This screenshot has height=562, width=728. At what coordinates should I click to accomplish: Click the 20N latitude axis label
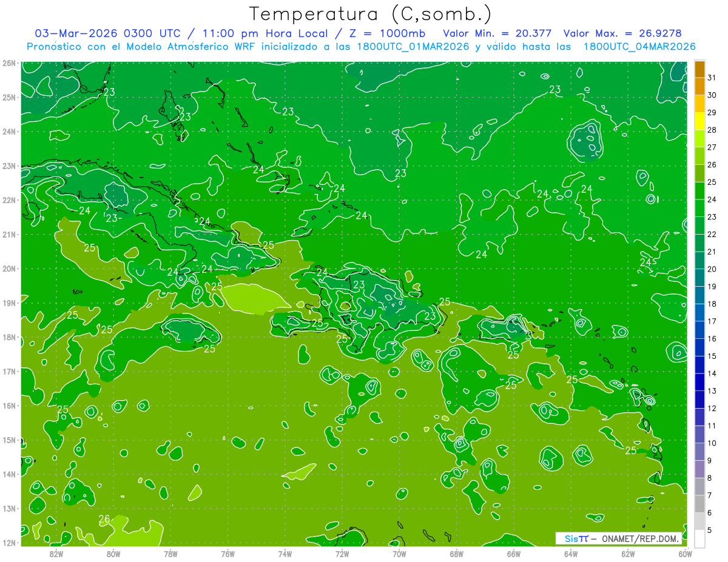pyautogui.click(x=8, y=269)
